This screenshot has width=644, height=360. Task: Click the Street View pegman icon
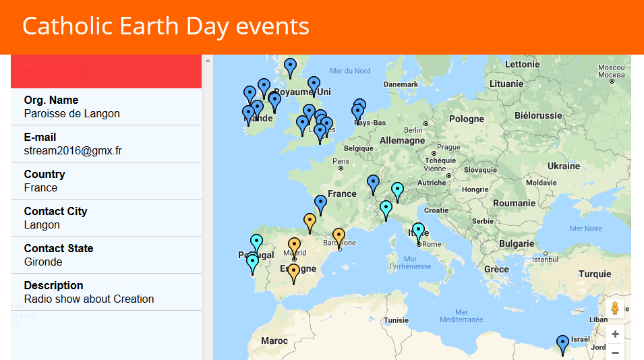coord(614,309)
